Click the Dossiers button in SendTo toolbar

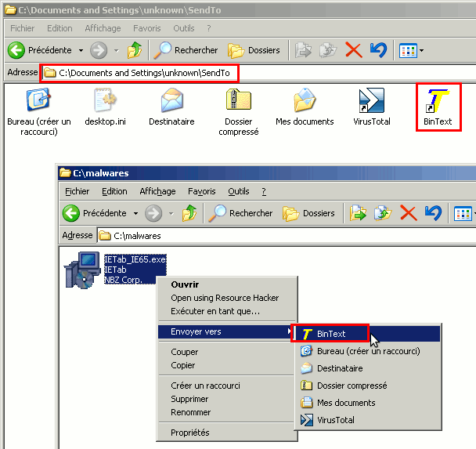click(255, 50)
